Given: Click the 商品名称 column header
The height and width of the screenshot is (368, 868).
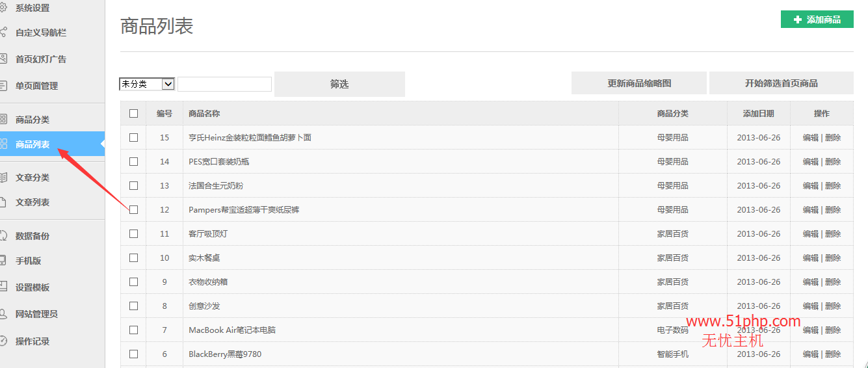Looking at the screenshot, I should [x=204, y=113].
